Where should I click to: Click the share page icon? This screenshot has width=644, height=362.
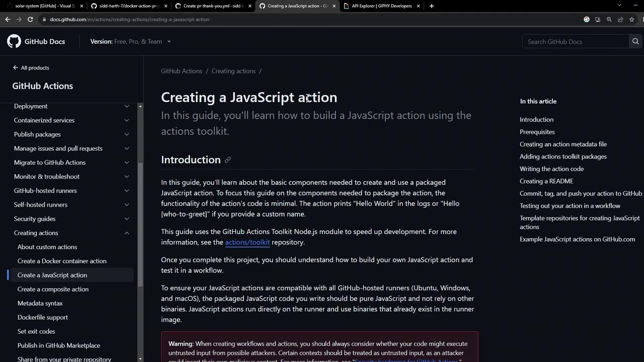click(620, 19)
